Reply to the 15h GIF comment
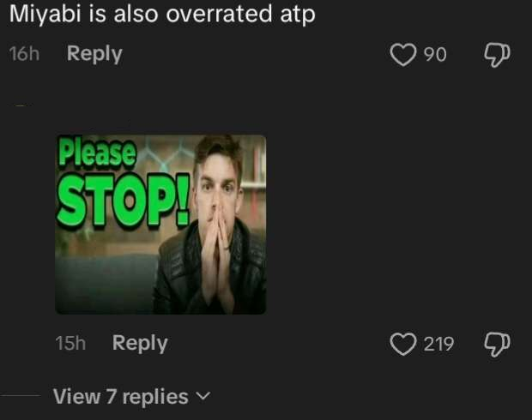 click(140, 344)
